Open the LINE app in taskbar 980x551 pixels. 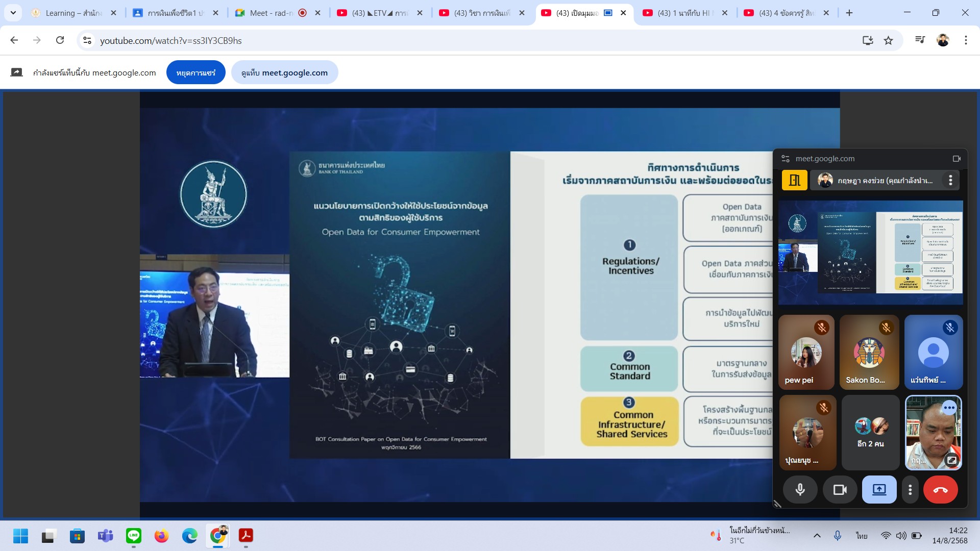134,535
